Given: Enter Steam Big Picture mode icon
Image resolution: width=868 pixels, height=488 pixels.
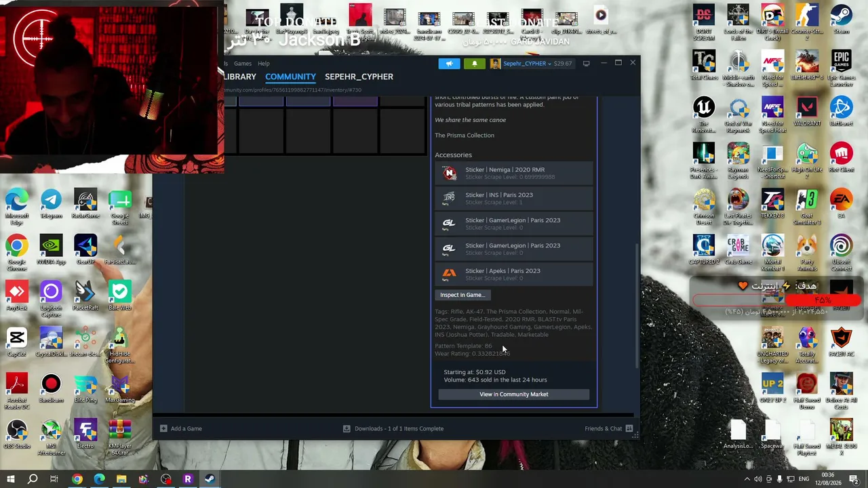Looking at the screenshot, I should point(586,64).
